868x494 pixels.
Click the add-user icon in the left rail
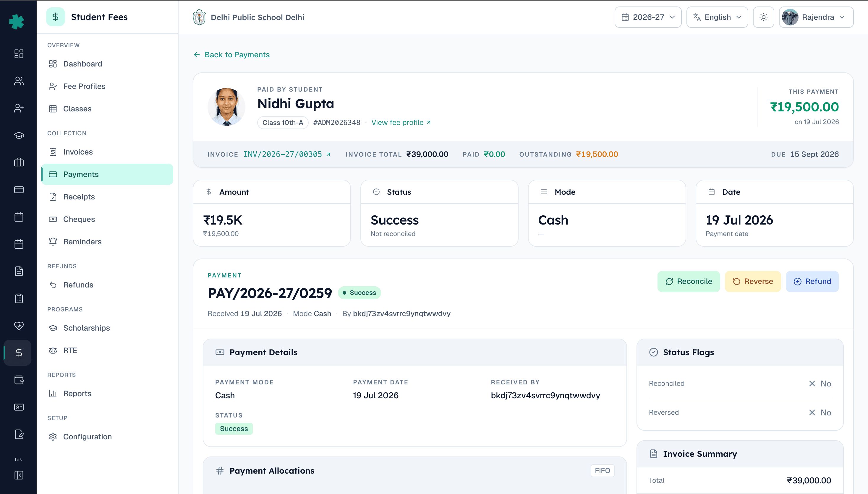click(19, 108)
